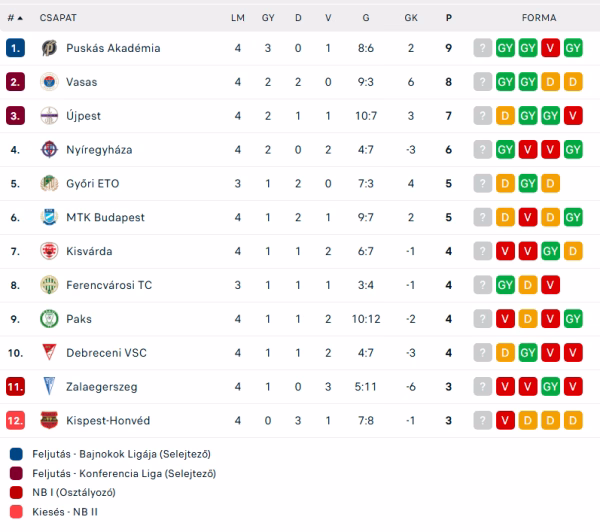This screenshot has width=600, height=532.
Task: Click the FORMA column header
Action: [539, 18]
